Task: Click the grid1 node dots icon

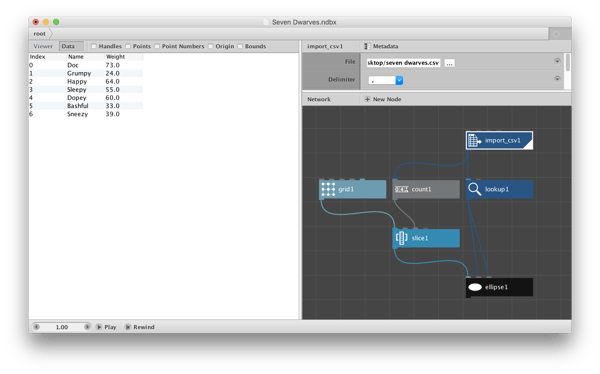Action: coord(328,189)
